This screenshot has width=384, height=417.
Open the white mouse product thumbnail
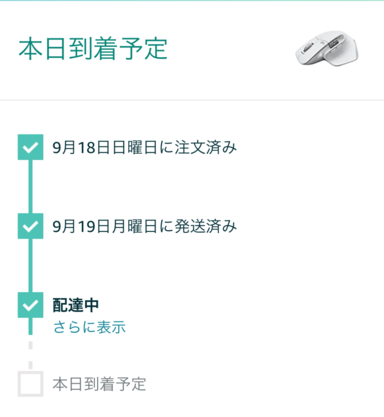[327, 48]
